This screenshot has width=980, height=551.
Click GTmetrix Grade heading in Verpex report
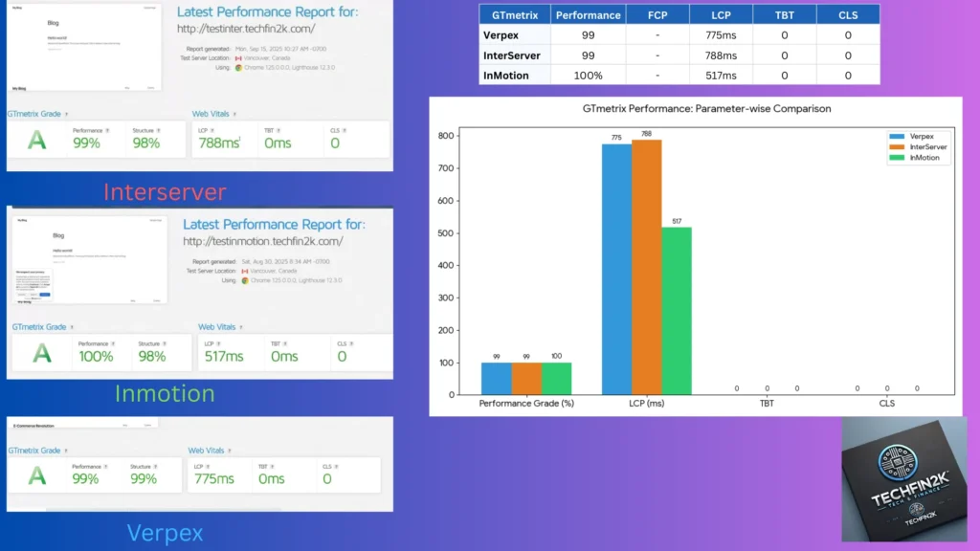(34, 451)
